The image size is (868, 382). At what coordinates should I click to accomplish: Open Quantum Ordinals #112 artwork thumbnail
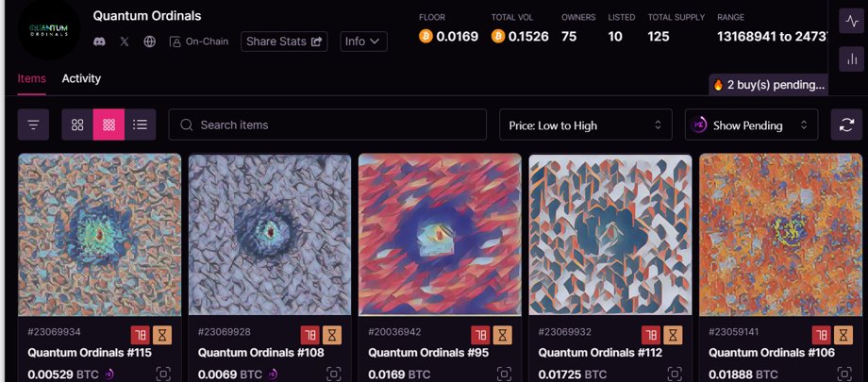pos(610,235)
